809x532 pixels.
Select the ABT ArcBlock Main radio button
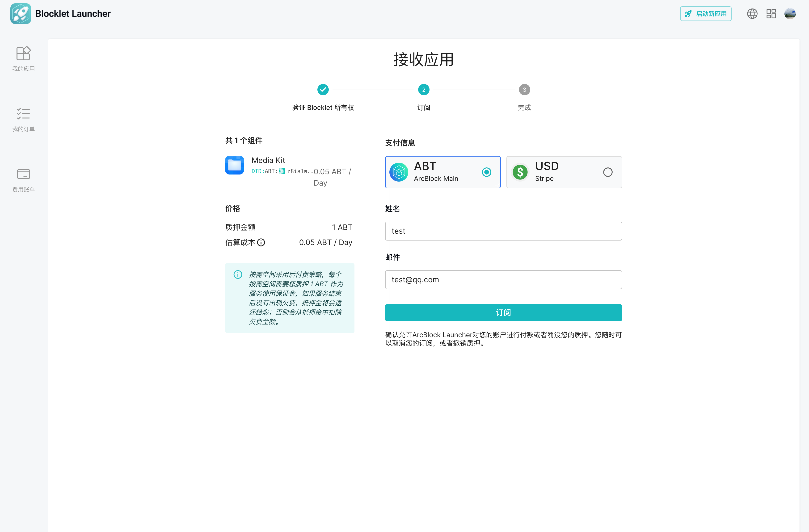click(x=486, y=172)
